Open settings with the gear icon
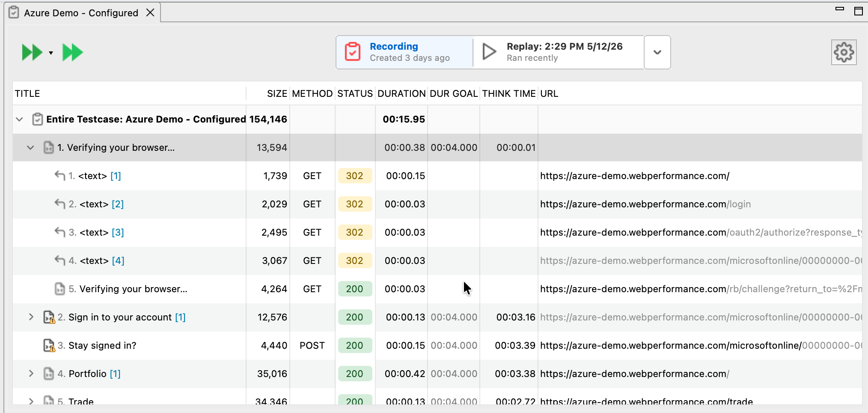 click(844, 52)
